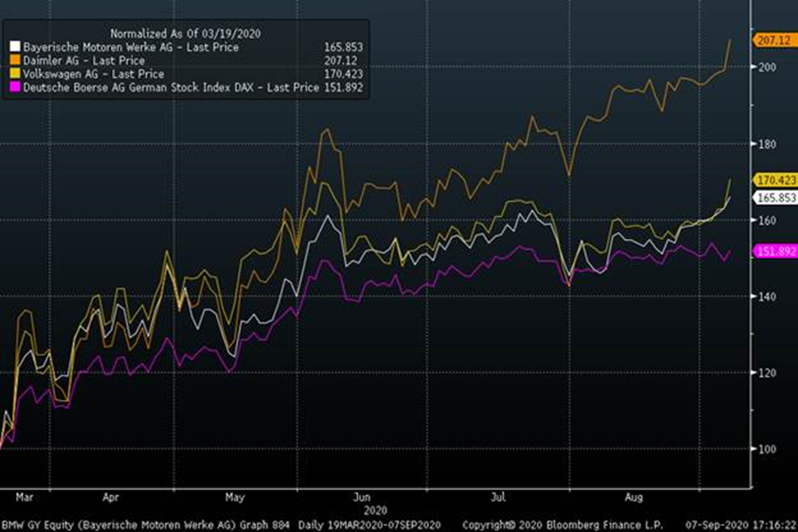Click the Aug label on the time axis
798x532 pixels.
(633, 497)
